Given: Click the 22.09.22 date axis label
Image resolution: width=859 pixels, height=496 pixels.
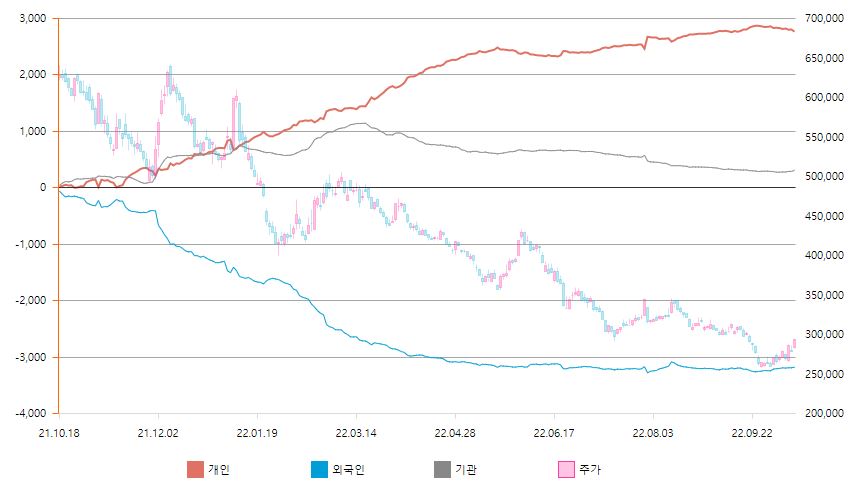Looking at the screenshot, I should point(751,432).
